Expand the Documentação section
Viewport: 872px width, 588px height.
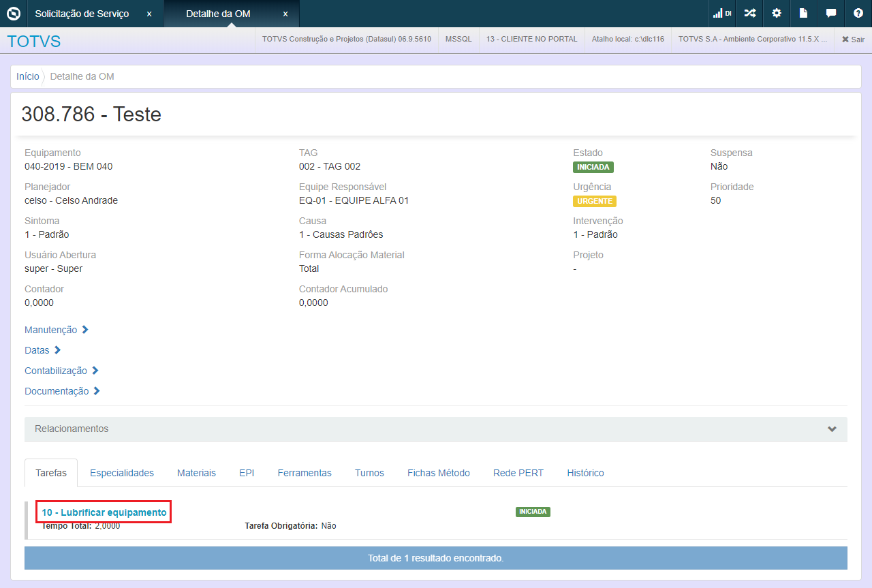[x=63, y=391]
